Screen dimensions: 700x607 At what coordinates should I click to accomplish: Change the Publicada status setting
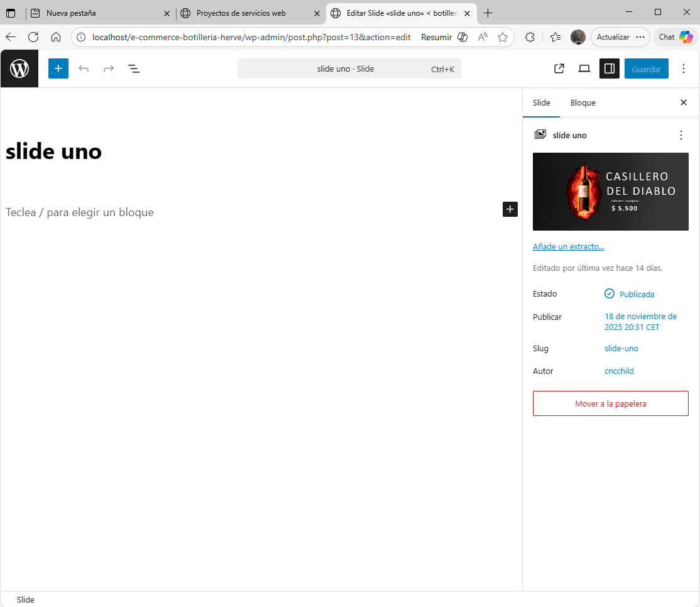click(x=636, y=294)
